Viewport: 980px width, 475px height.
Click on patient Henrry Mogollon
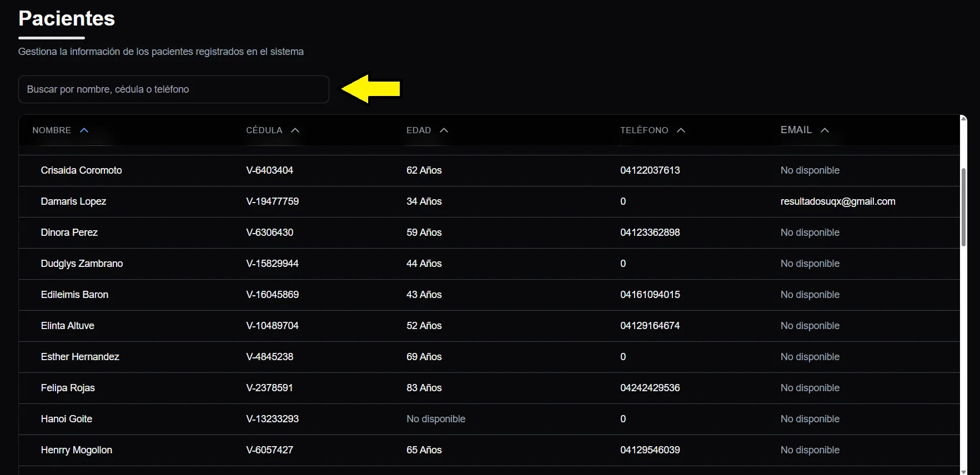77,450
